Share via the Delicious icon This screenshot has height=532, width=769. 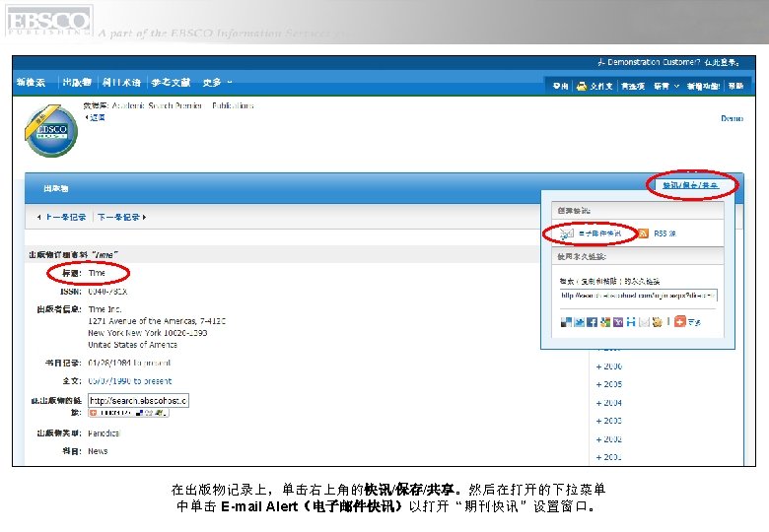pos(566,322)
